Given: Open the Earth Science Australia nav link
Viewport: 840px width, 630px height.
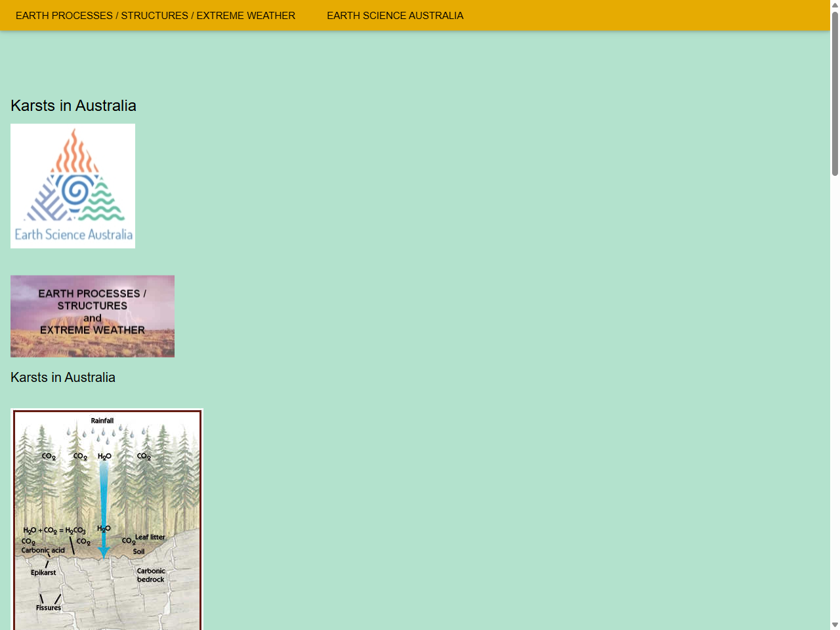Looking at the screenshot, I should pos(395,15).
